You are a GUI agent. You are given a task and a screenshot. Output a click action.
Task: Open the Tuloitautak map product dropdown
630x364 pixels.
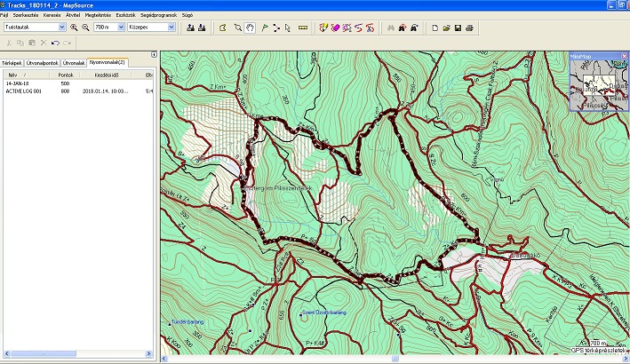[61, 28]
